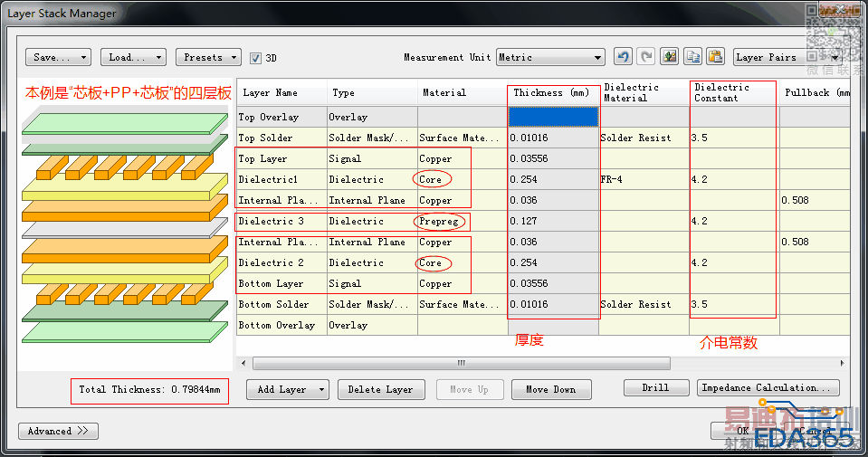The height and width of the screenshot is (457, 868).
Task: Select the Top Layer name cell
Action: [x=281, y=158]
